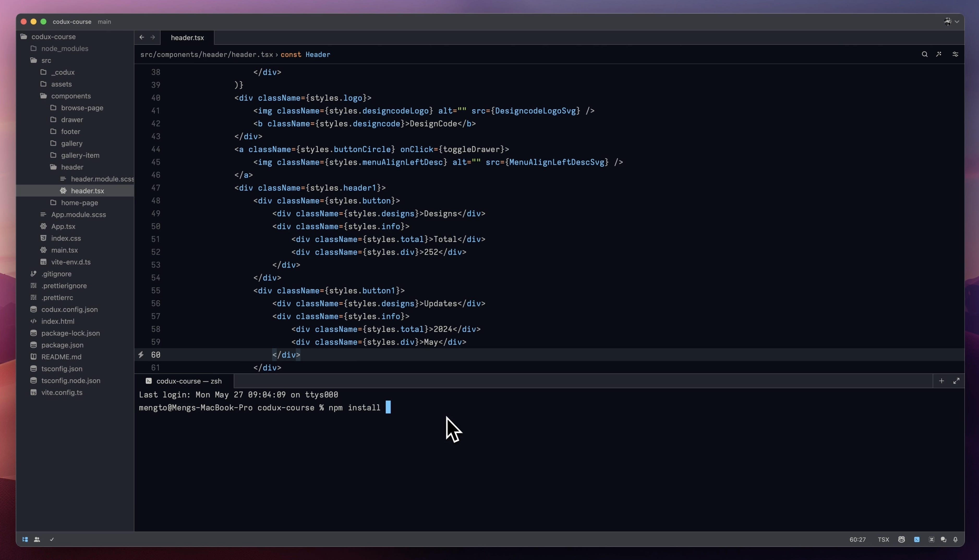Open the editor controls filter icon

point(955,54)
